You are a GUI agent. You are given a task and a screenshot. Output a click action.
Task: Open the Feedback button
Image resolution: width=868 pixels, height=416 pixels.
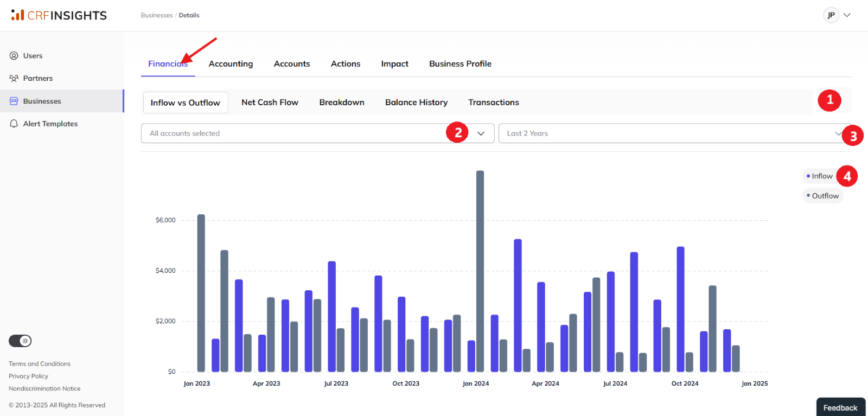[x=840, y=407]
